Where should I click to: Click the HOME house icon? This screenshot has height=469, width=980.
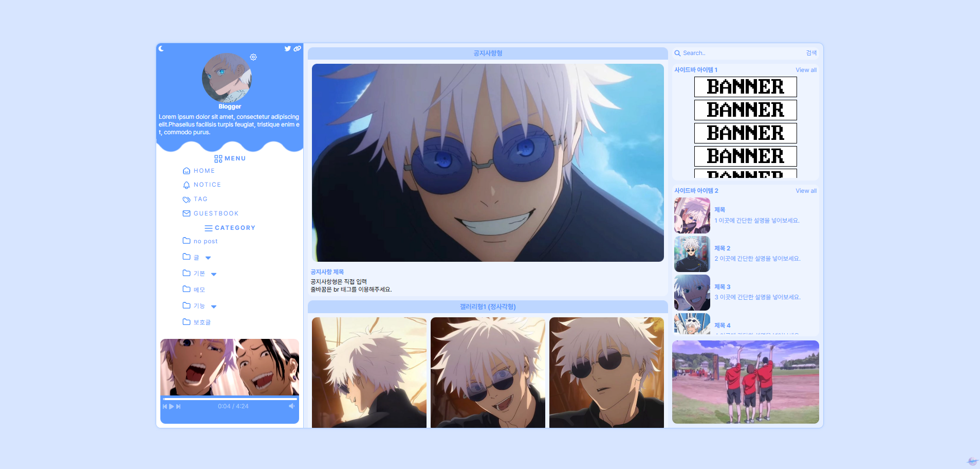[x=187, y=171]
